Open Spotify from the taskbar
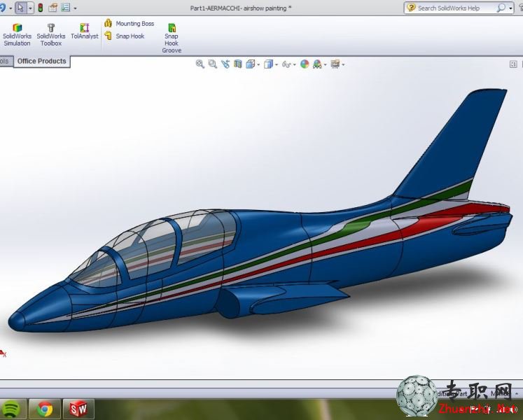The width and height of the screenshot is (523, 420). (13, 409)
